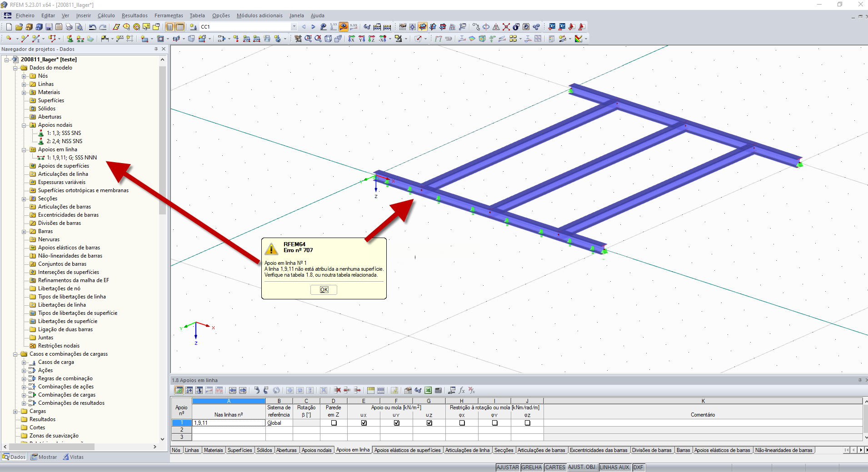The width and height of the screenshot is (868, 472).
Task: Switch to the Apoios nodais table tab
Action: (317, 450)
